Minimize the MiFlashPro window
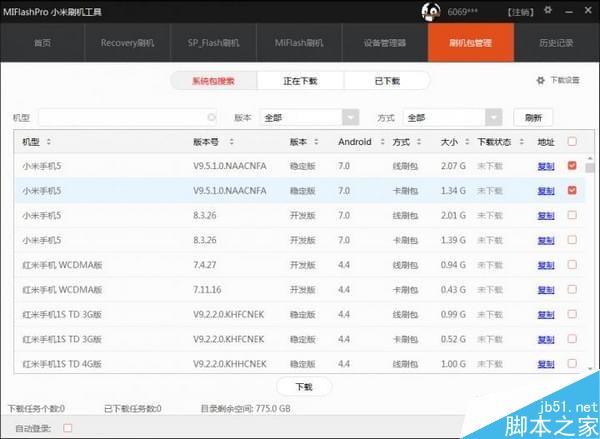The height and width of the screenshot is (439, 600). 569,11
